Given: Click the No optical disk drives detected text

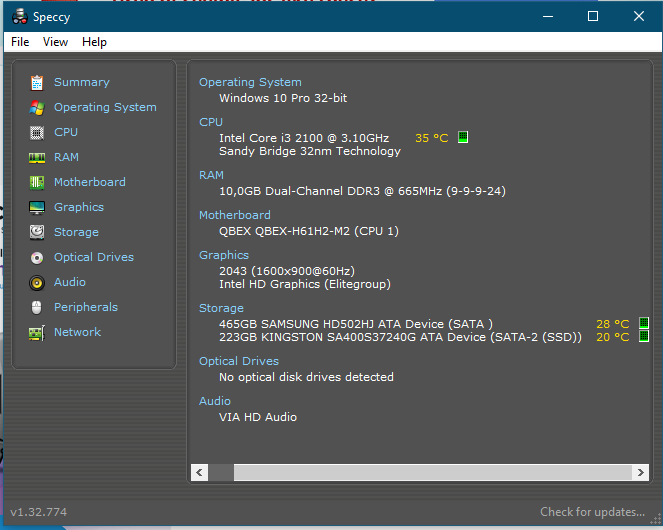Looking at the screenshot, I should 306,377.
